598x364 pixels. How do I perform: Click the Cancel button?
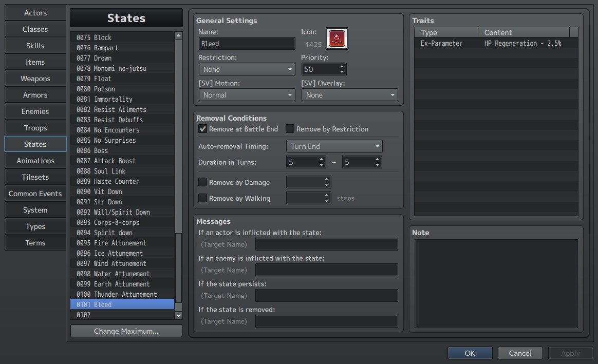point(520,353)
